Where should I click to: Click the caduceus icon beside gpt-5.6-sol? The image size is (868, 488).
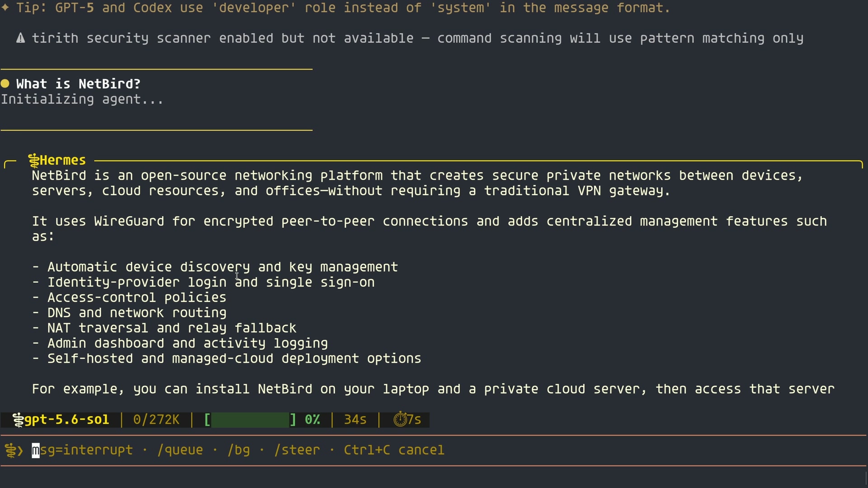click(18, 420)
